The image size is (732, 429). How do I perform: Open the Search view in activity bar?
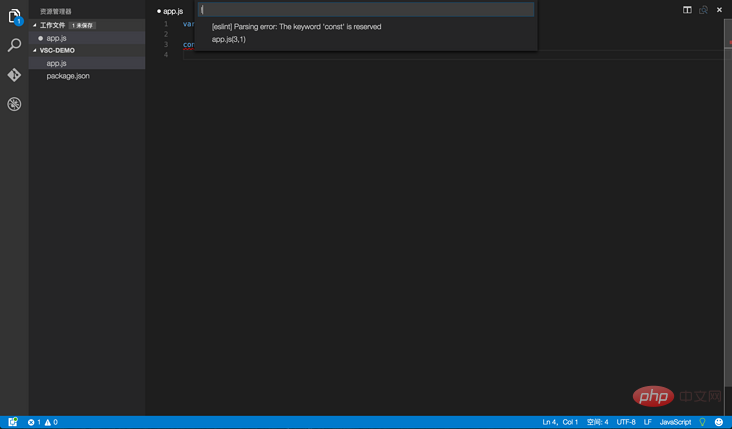[14, 46]
